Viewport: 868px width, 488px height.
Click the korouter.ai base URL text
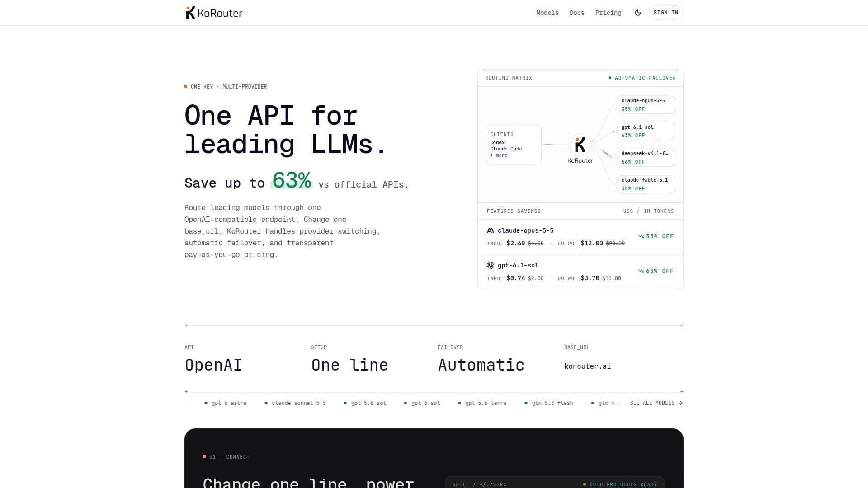tap(587, 366)
